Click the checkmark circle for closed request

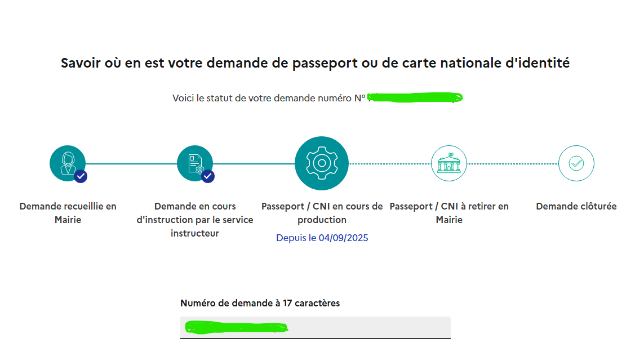(x=576, y=163)
